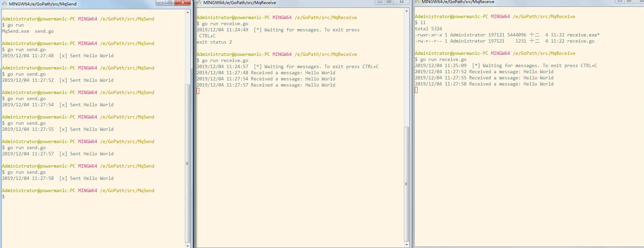Click the last empty "$" prompt in MqSend
Screen dimensions: 644x248
pyautogui.click(x=3, y=197)
